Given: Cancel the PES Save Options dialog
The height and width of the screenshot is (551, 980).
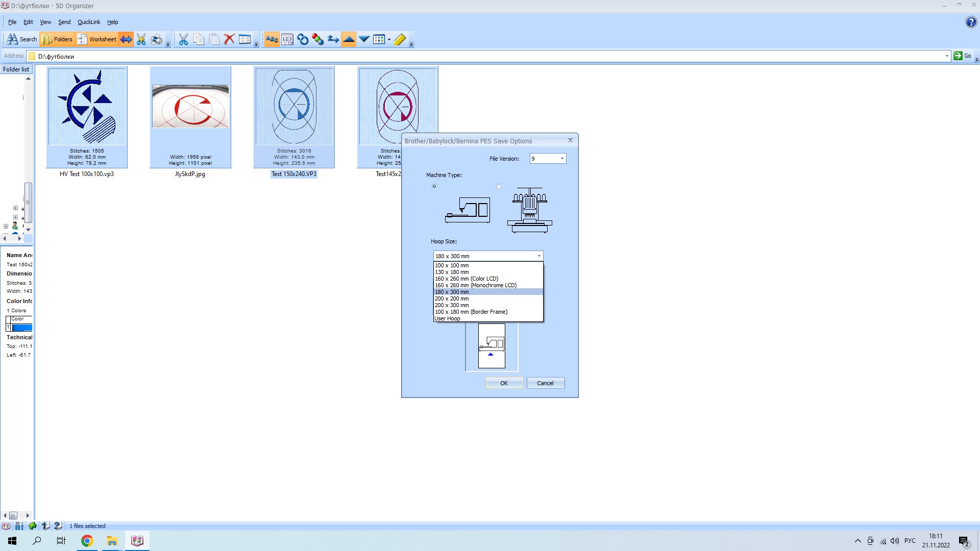Looking at the screenshot, I should [545, 383].
